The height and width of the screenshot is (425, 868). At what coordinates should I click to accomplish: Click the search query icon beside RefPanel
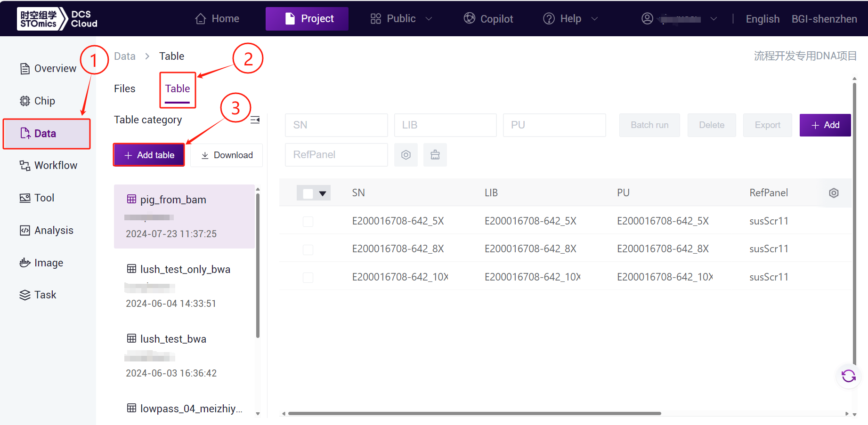tap(406, 155)
